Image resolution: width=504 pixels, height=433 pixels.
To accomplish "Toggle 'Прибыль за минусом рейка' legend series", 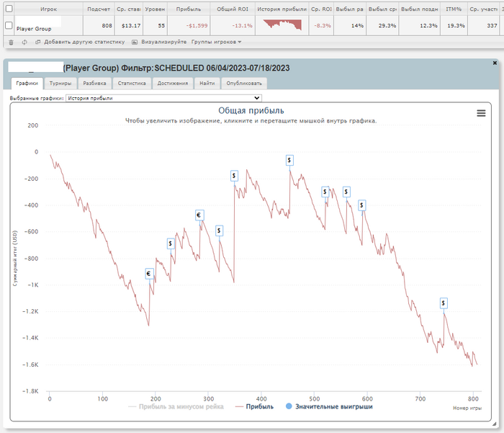I will pyautogui.click(x=176, y=406).
